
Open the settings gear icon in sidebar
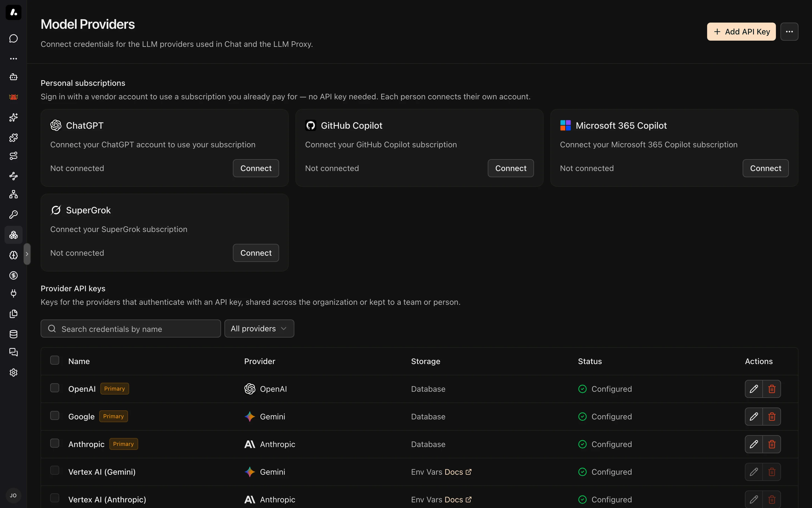14,372
